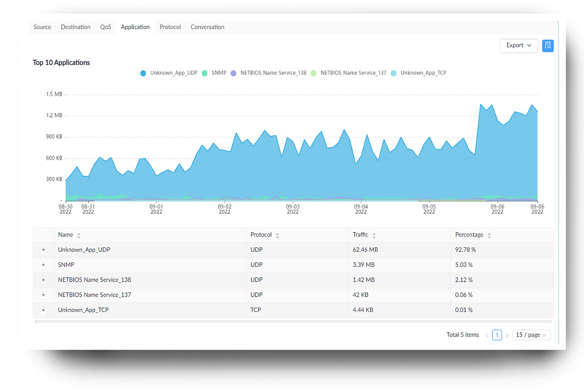Open the 15 / page size dropdown
Screen dimensions: 584x392
coord(531,335)
